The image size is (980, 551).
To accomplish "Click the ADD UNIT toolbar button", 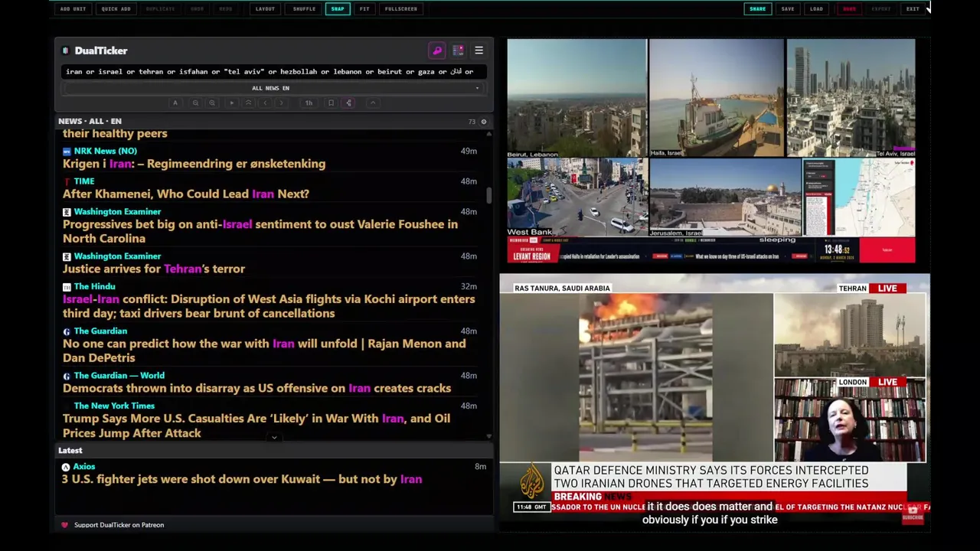I will click(x=73, y=9).
